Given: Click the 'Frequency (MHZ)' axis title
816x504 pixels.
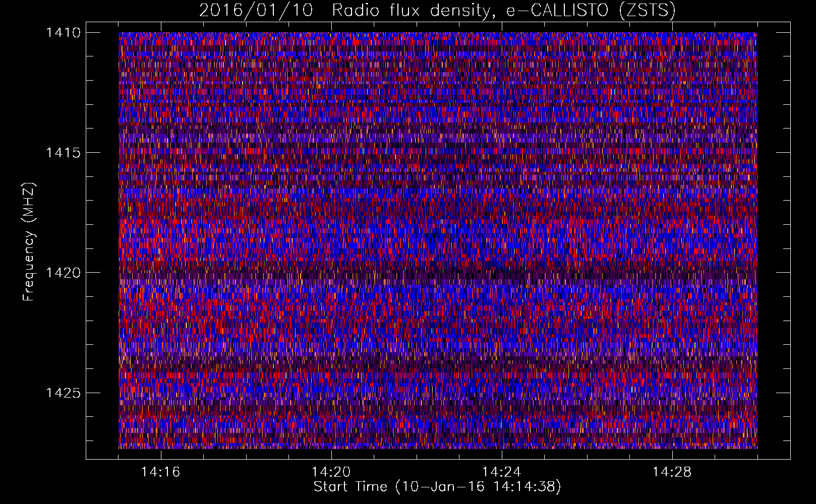Looking at the screenshot, I should (29, 242).
